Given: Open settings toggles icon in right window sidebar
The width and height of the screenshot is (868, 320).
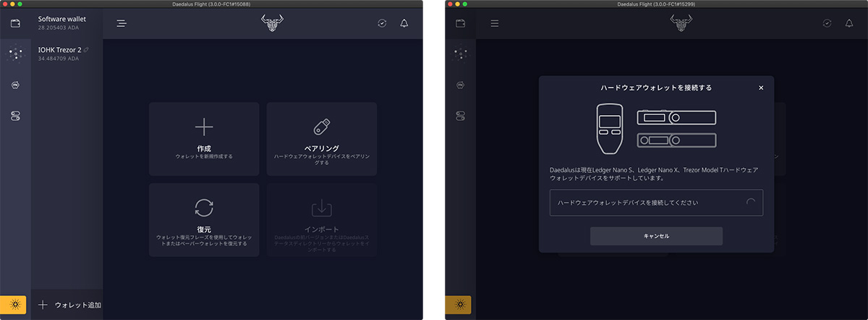Looking at the screenshot, I should [461, 116].
